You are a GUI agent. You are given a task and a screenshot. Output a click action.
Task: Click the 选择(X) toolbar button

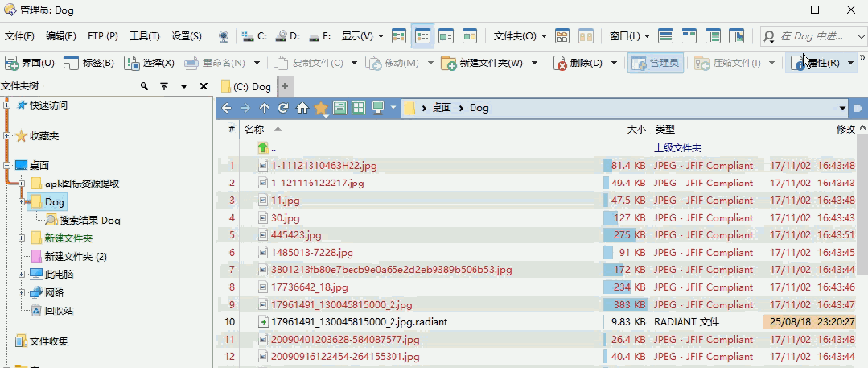[x=149, y=63]
